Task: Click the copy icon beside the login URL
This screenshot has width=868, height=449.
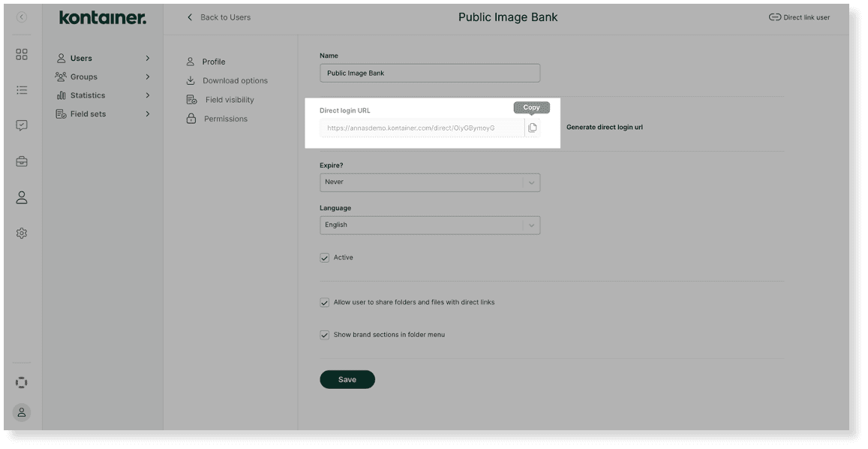Action: tap(533, 127)
